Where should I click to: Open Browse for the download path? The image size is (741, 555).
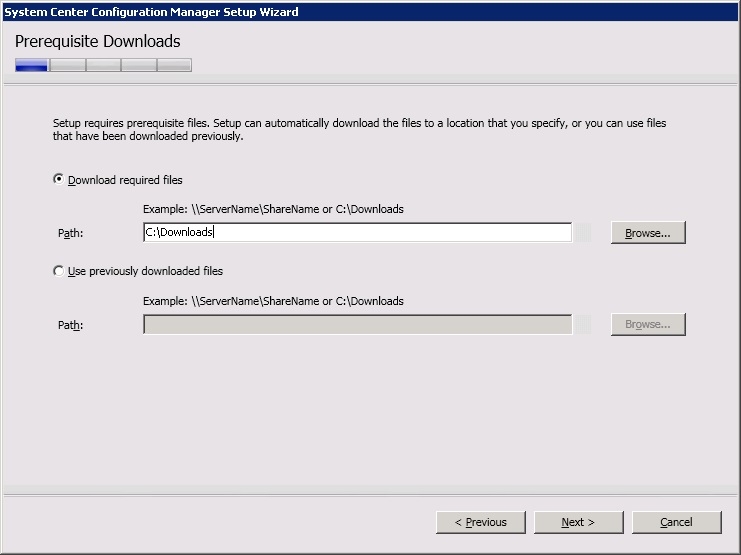tap(647, 233)
